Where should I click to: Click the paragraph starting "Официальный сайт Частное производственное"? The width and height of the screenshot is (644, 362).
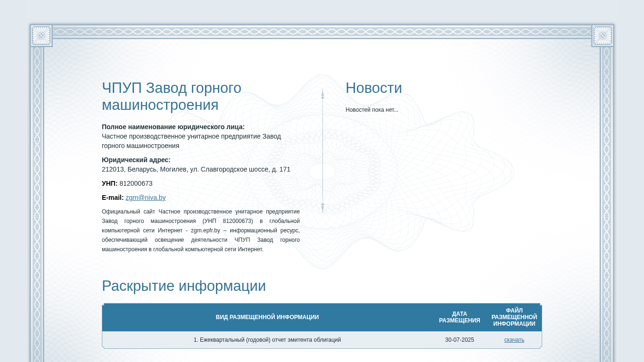(201, 230)
